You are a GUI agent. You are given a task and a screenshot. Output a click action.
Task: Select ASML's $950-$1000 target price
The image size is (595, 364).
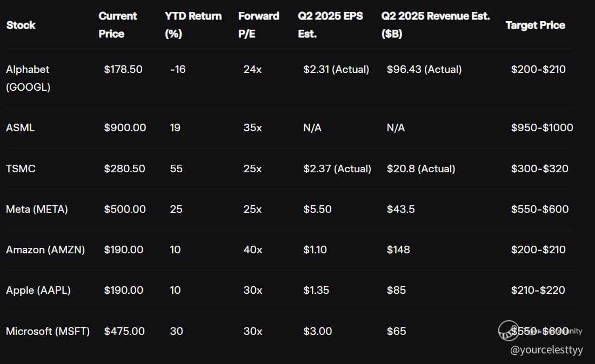[542, 127]
